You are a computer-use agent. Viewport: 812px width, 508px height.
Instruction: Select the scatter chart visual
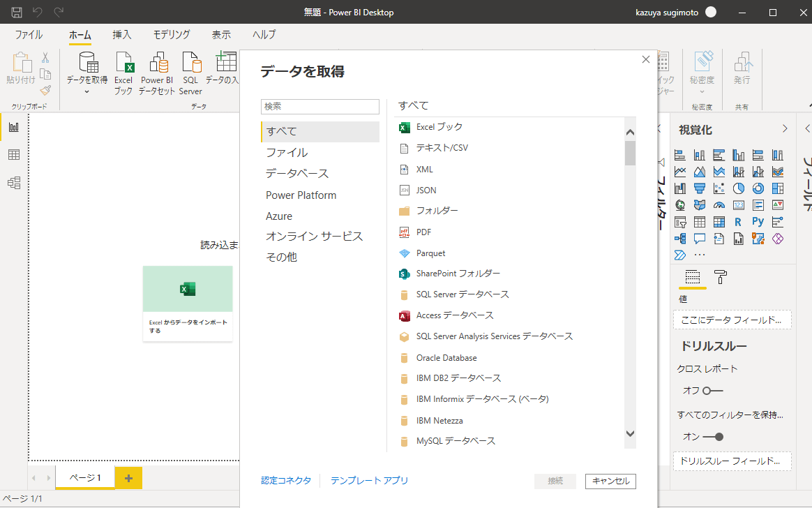pyautogui.click(x=719, y=188)
